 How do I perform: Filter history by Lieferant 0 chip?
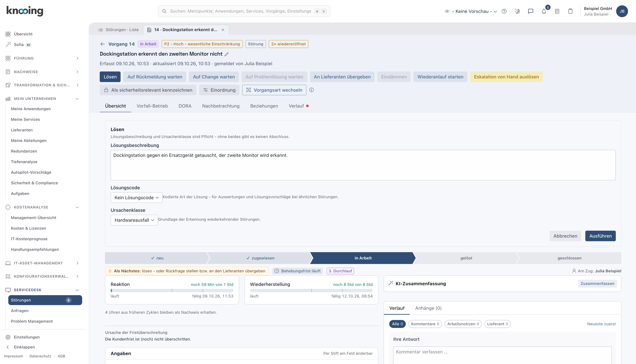(x=497, y=324)
